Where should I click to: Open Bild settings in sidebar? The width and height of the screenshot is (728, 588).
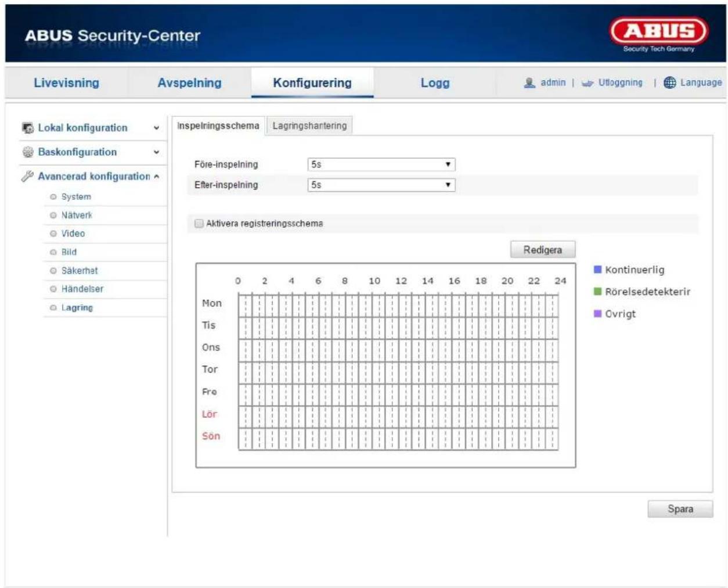point(69,252)
